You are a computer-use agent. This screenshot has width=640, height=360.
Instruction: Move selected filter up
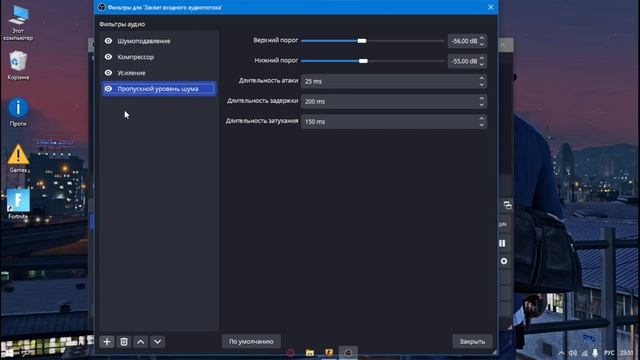click(140, 342)
